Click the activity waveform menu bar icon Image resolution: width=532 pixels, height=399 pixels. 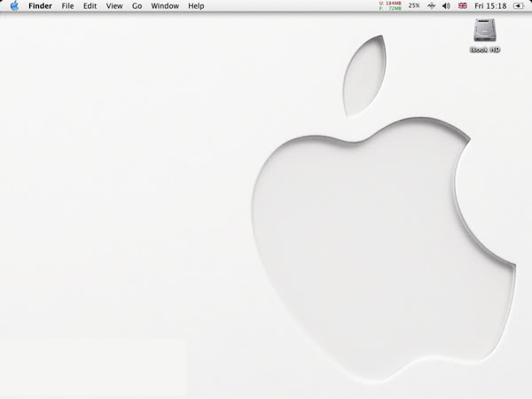click(x=431, y=6)
